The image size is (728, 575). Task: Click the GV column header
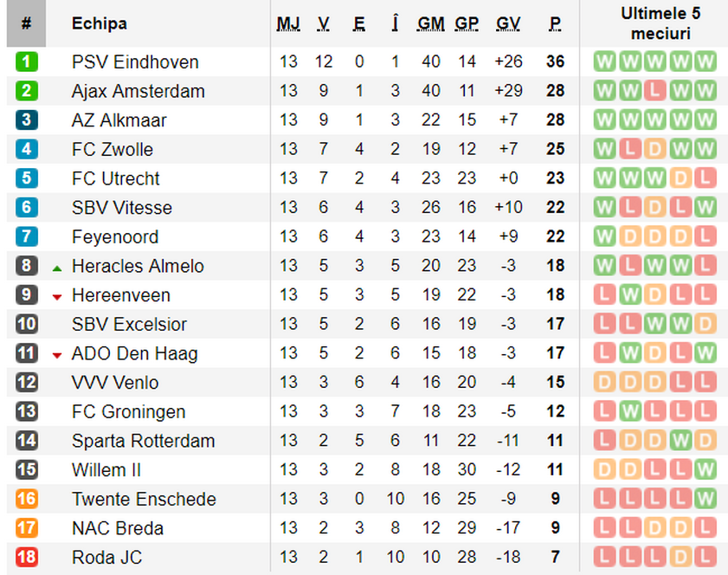point(508,23)
